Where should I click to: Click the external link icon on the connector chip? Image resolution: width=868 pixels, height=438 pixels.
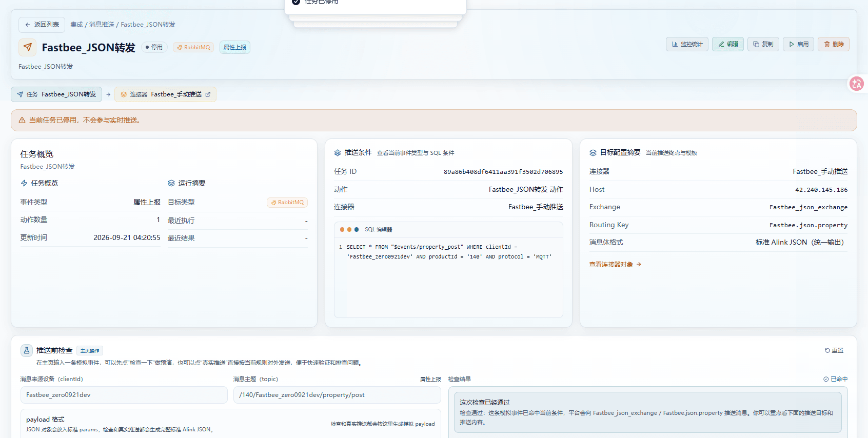click(208, 94)
